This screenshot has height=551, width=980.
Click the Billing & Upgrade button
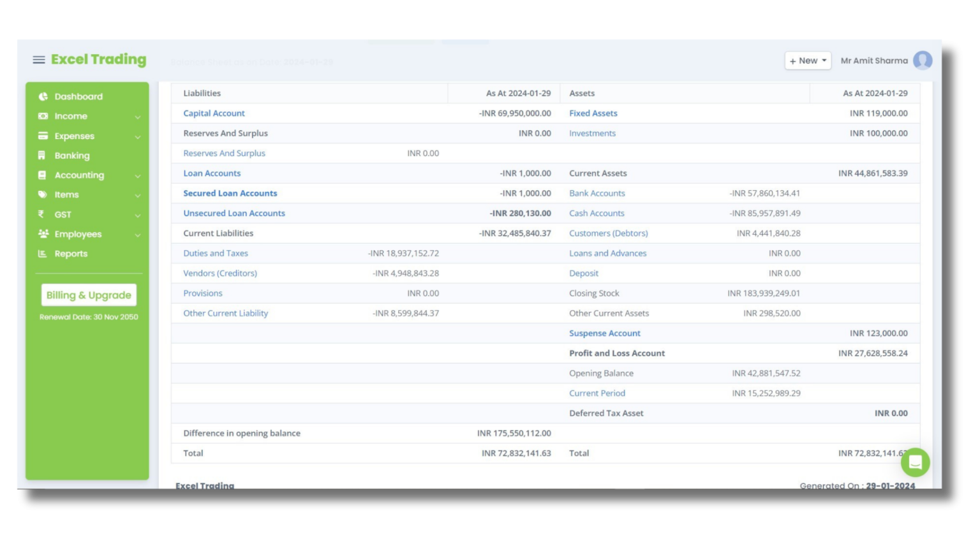point(88,295)
